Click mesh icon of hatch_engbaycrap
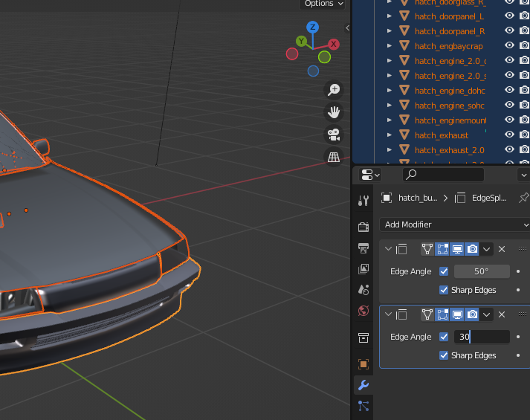530x420 pixels. pyautogui.click(x=404, y=45)
